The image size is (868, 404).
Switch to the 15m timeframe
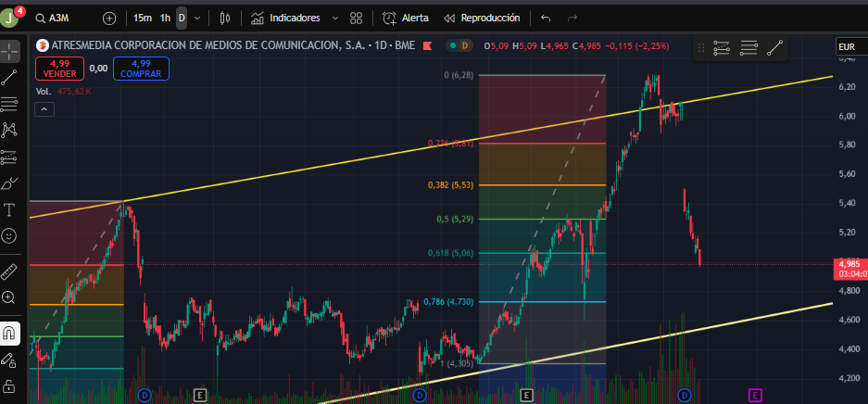pyautogui.click(x=143, y=19)
